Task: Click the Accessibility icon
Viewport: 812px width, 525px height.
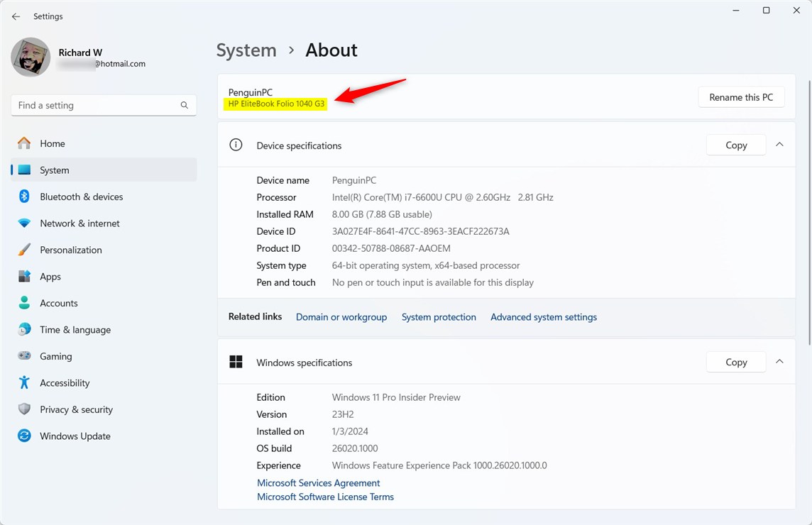Action: pos(23,382)
